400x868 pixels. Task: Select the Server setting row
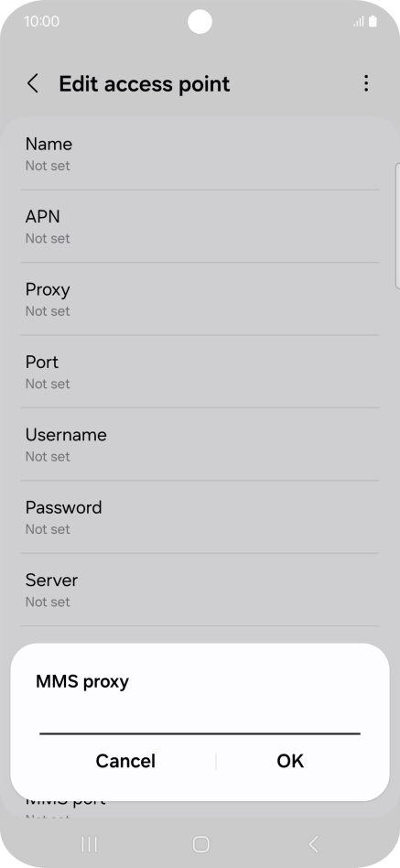tap(200, 590)
